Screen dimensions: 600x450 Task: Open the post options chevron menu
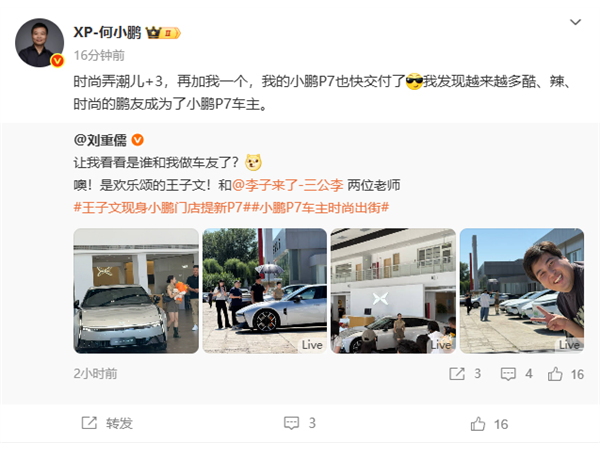(575, 22)
